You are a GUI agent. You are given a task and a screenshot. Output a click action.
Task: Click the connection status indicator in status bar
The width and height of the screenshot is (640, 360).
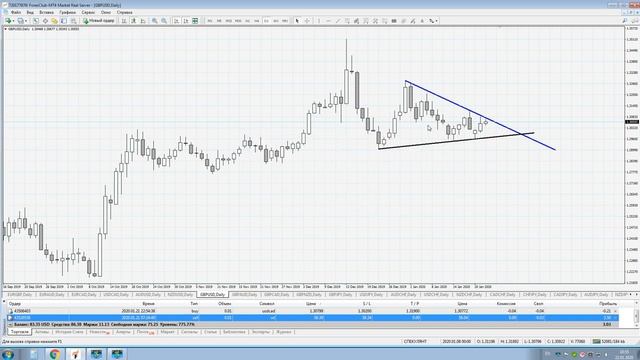click(x=609, y=341)
